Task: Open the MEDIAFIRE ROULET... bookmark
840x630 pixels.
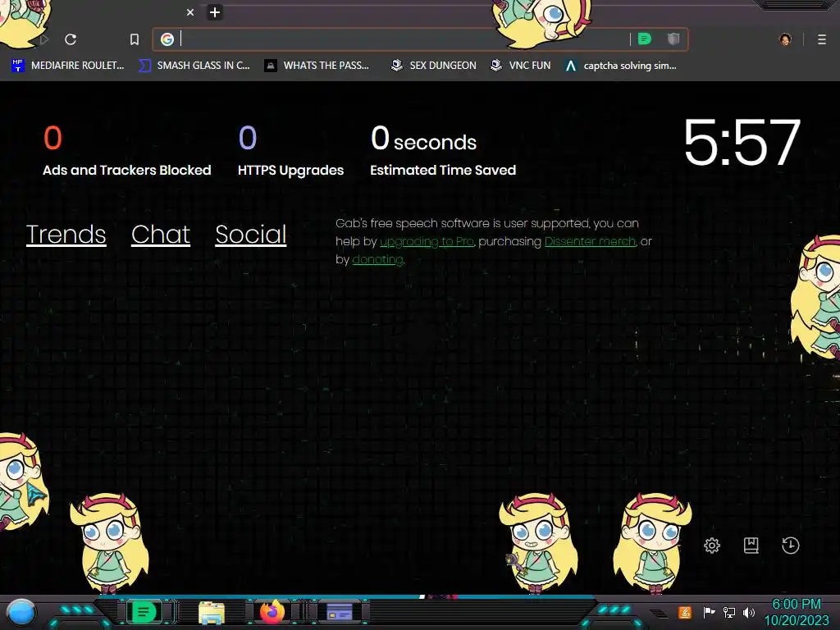Action: 67,66
